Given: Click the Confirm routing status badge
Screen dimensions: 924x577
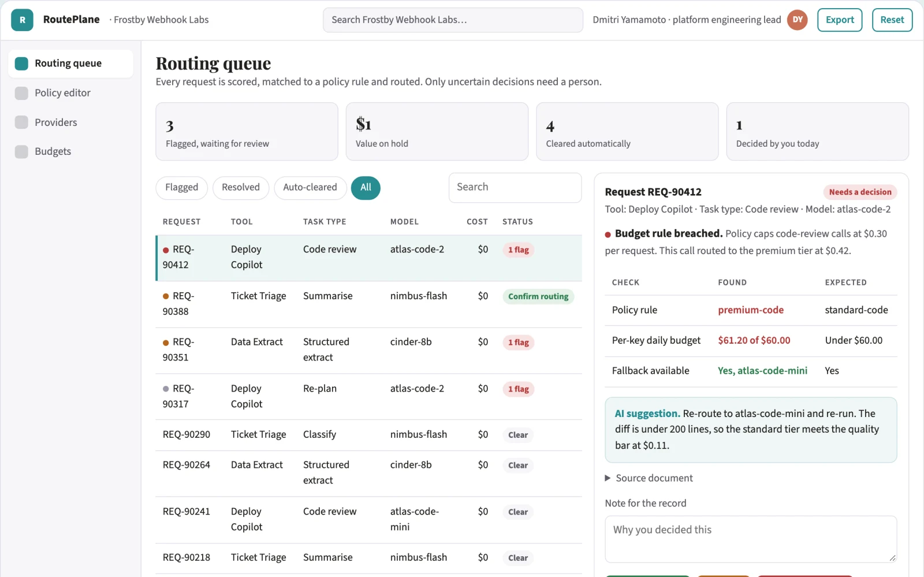Looking at the screenshot, I should click(538, 296).
